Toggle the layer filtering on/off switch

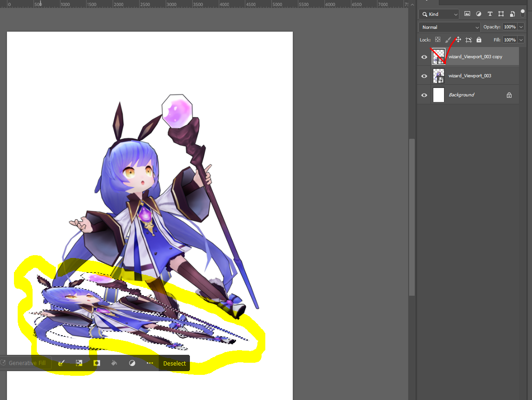point(523,13)
